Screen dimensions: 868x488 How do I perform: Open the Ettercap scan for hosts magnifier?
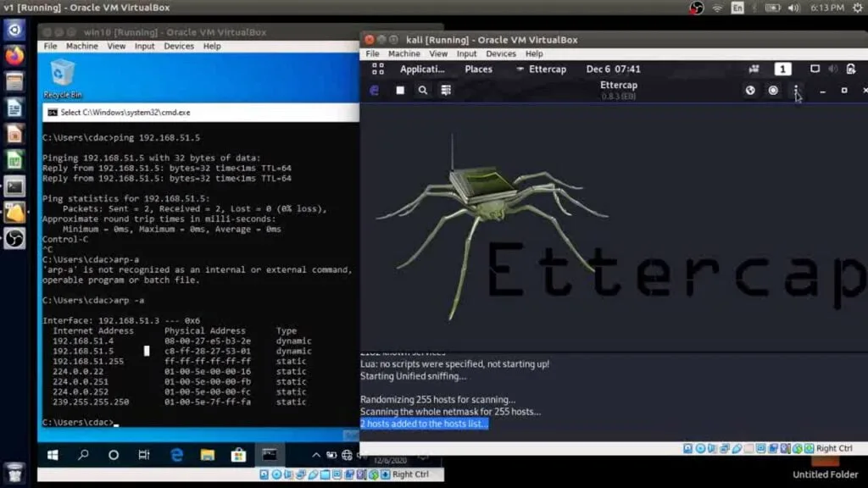point(423,90)
